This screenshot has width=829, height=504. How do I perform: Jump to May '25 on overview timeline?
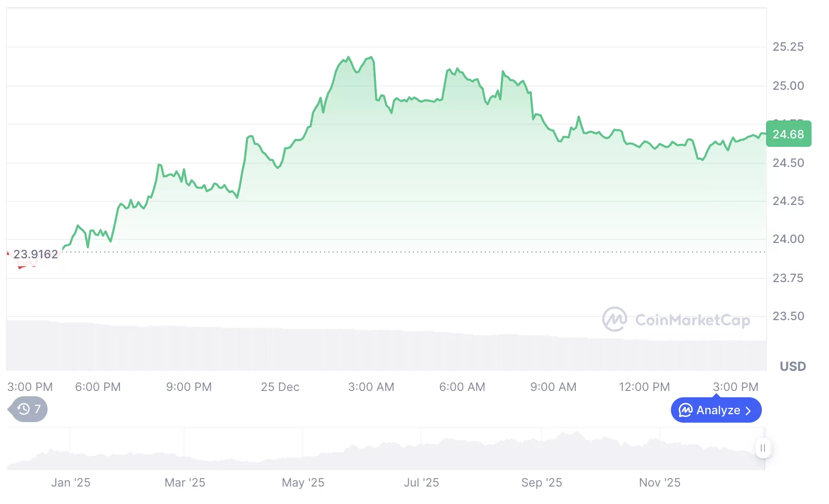(303, 482)
